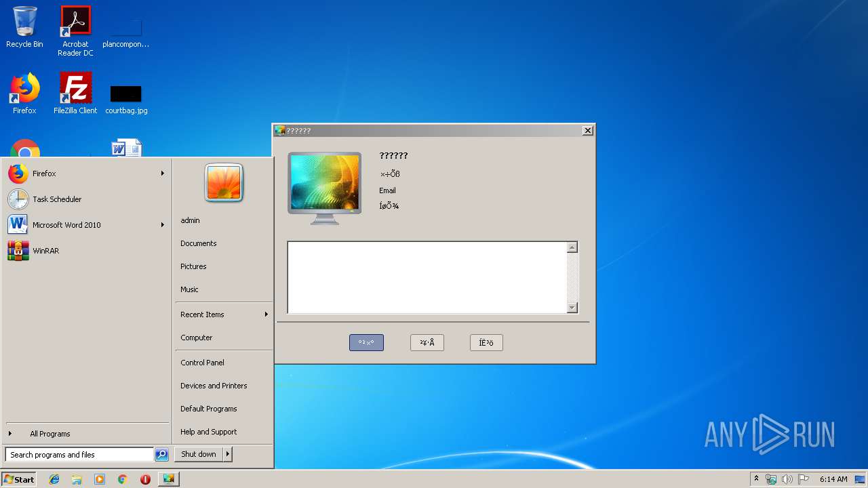This screenshot has width=868, height=488.
Task: Launch WinRAR from Start menu
Action: click(85, 251)
